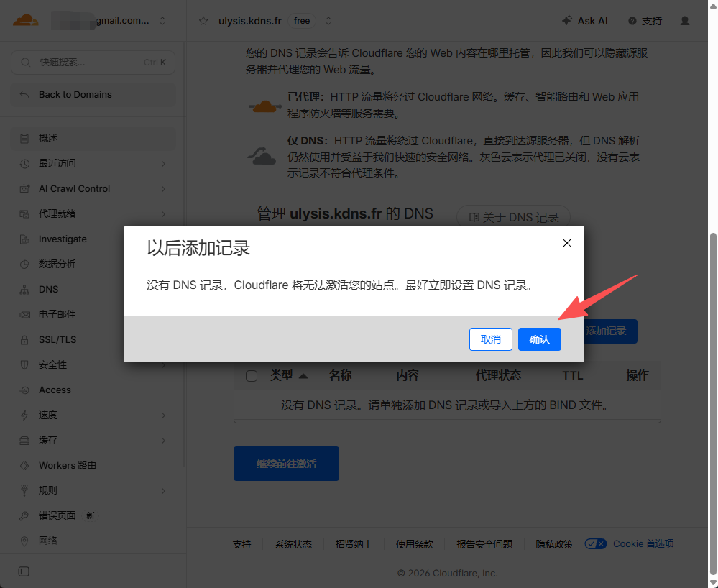Click the DNS network icon
718x588 pixels.
(x=24, y=290)
